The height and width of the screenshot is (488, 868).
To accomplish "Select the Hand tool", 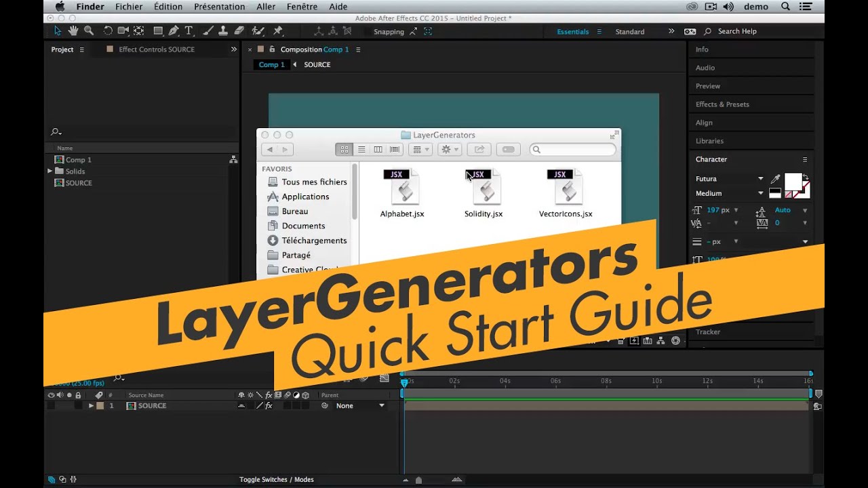I will [x=73, y=30].
